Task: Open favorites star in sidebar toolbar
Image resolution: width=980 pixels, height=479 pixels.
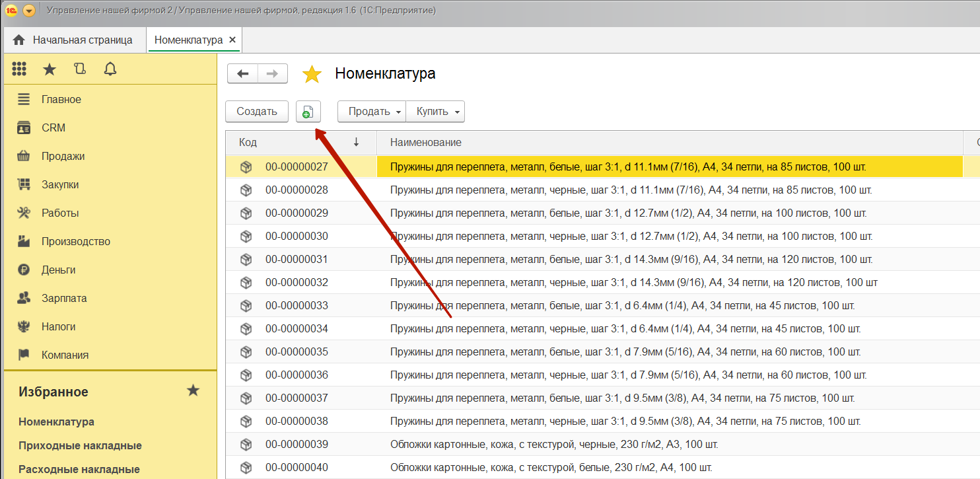Action: 50,69
